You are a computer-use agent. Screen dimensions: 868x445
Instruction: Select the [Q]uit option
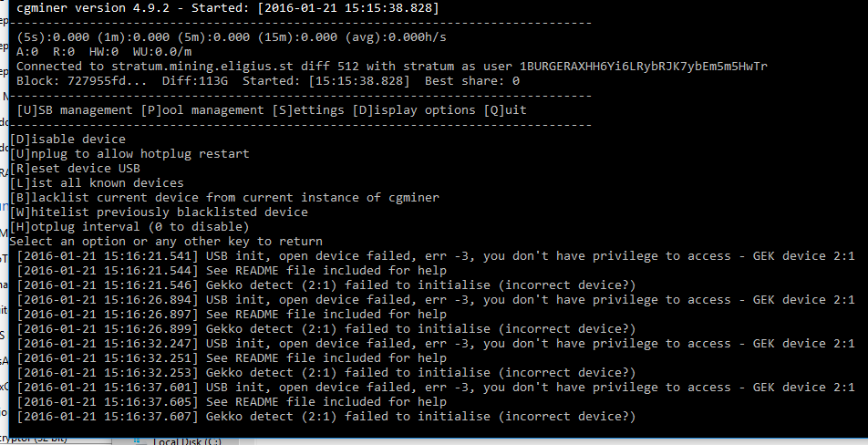pyautogui.click(x=505, y=110)
